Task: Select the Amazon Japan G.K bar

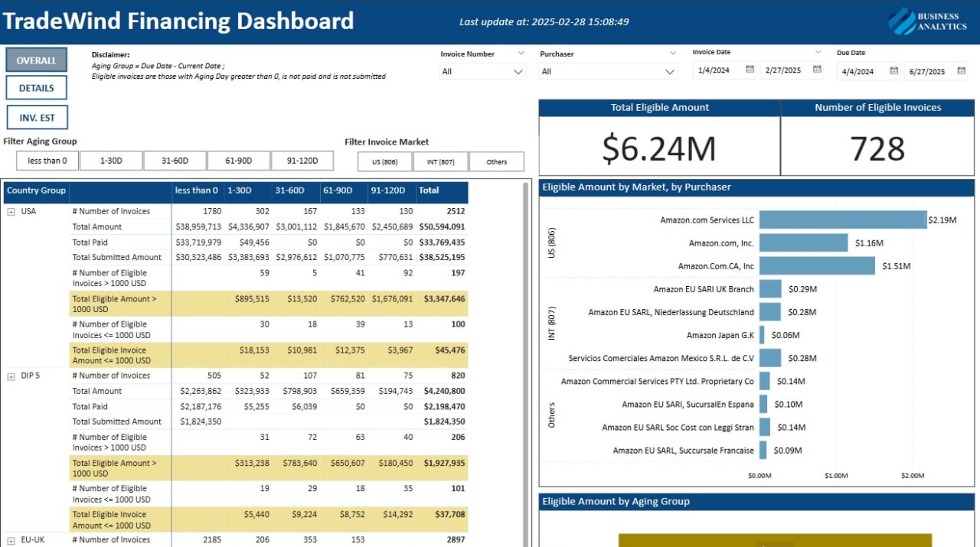Action: 762,335
